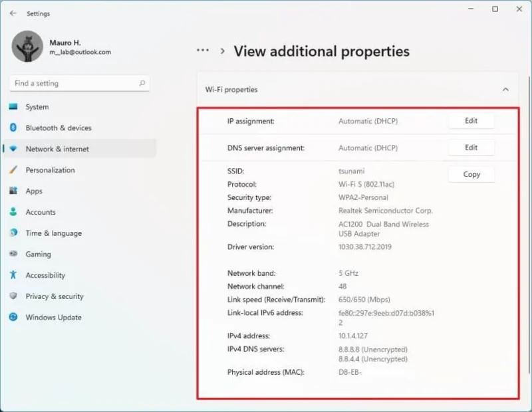Image resolution: width=532 pixels, height=412 pixels.
Task: Click the Gaming controller icon
Action: [x=13, y=254]
